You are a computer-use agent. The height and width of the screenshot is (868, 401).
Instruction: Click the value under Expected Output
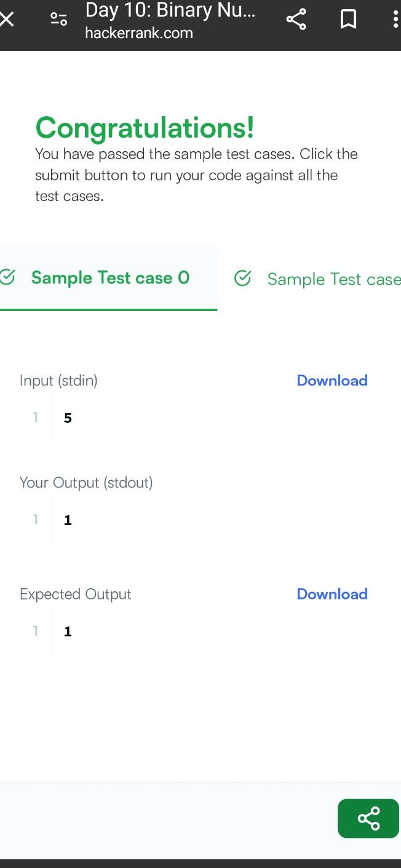(68, 631)
